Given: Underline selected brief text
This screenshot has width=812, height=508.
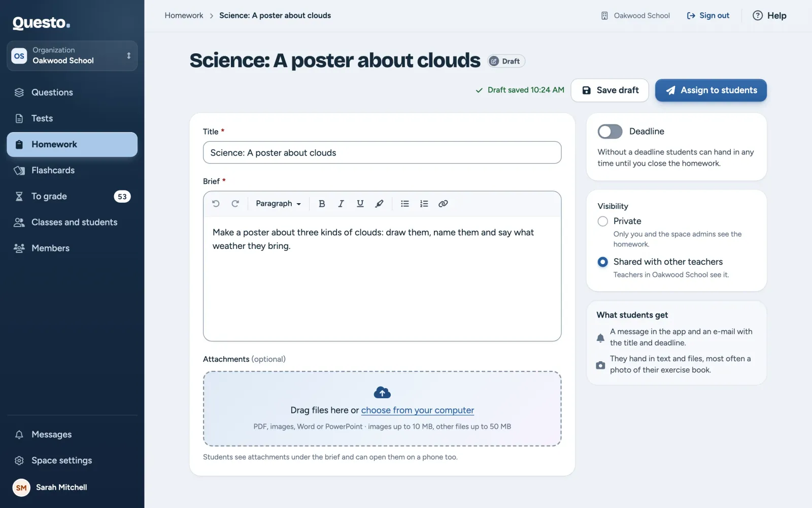Looking at the screenshot, I should click(360, 204).
